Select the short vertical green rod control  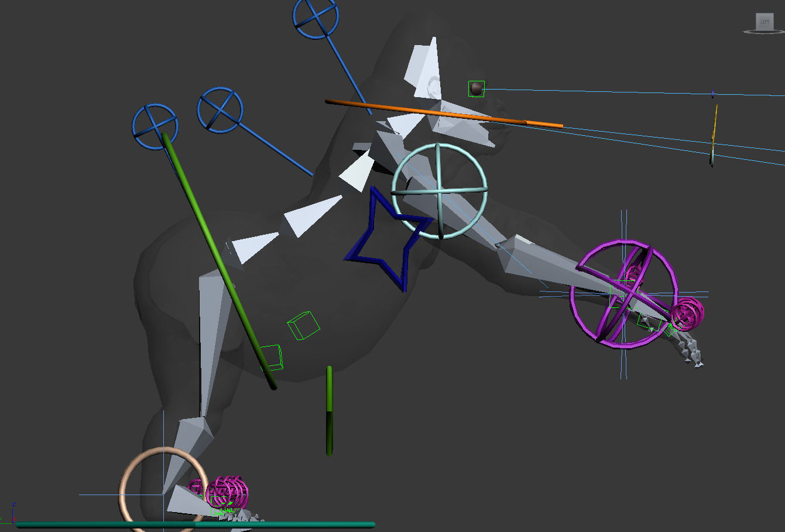click(330, 410)
